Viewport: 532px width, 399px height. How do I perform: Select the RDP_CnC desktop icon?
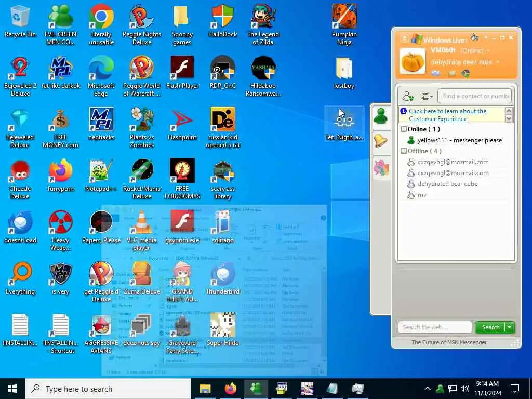tap(222, 73)
